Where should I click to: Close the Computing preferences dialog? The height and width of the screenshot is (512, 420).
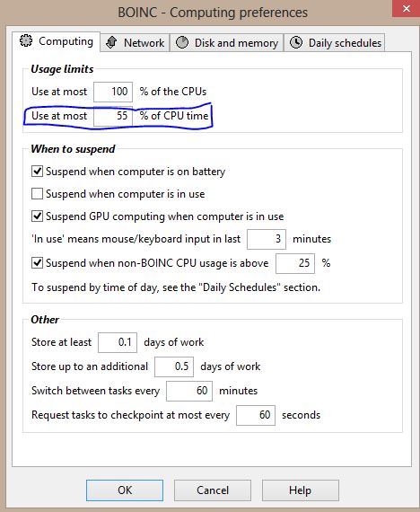click(x=406, y=9)
